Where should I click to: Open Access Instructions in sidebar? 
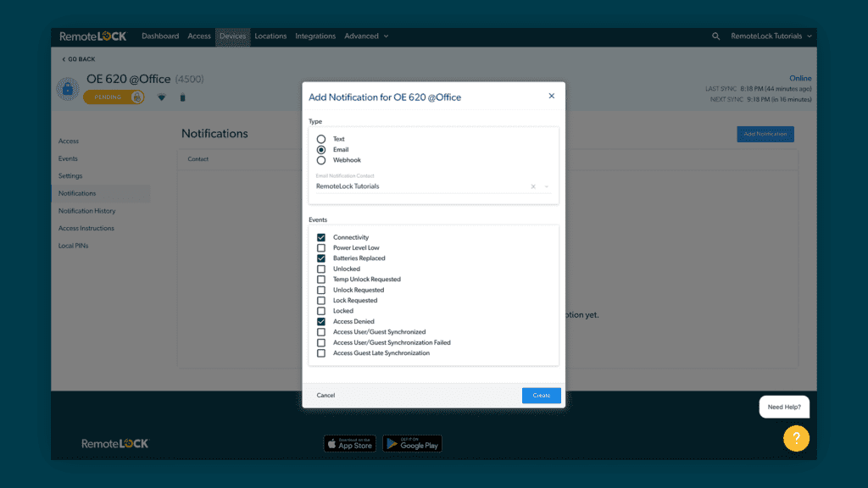[x=86, y=228]
